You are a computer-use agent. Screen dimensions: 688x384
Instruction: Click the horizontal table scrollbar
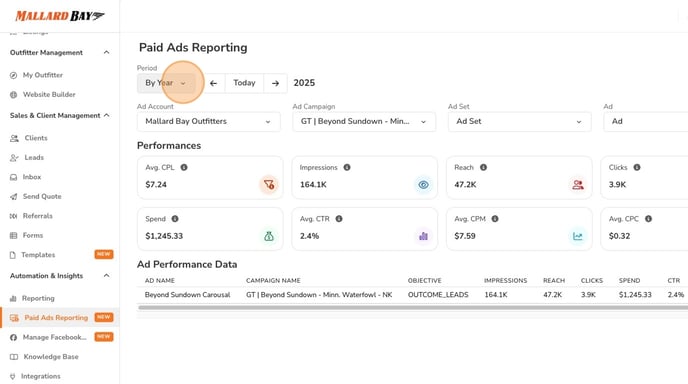click(x=412, y=308)
